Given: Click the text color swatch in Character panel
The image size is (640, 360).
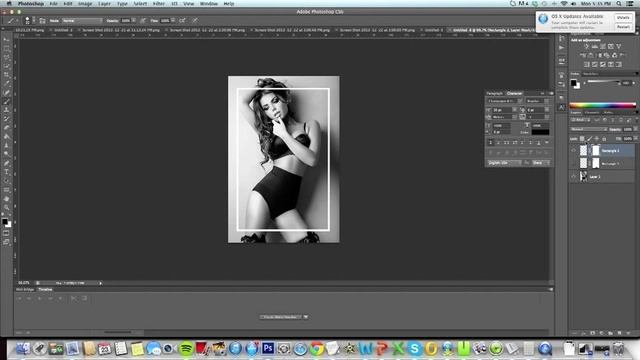Looking at the screenshot, I should (x=540, y=132).
